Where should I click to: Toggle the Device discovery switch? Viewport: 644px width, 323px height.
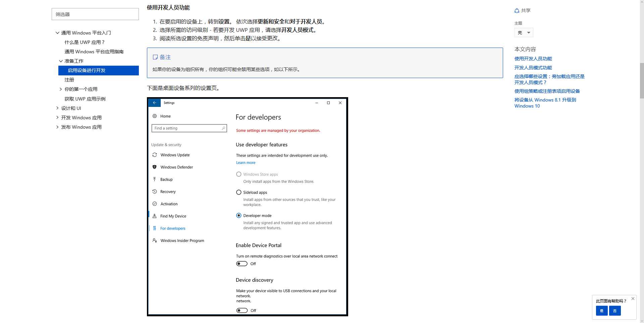pyautogui.click(x=242, y=311)
